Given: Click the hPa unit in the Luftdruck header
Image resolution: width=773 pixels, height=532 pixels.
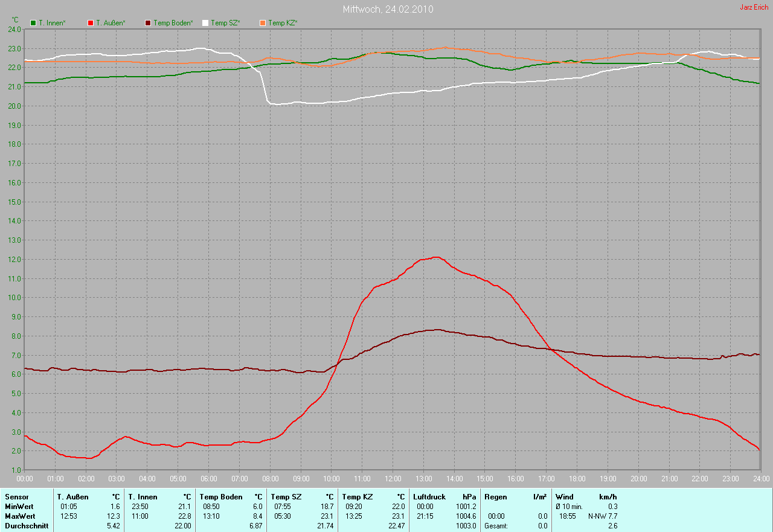Looking at the screenshot, I should 469,497.
